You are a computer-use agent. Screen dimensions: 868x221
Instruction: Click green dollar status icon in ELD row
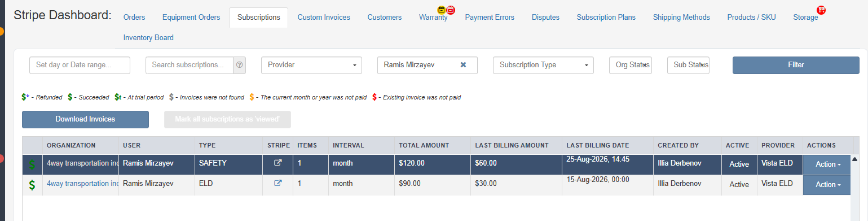32,184
